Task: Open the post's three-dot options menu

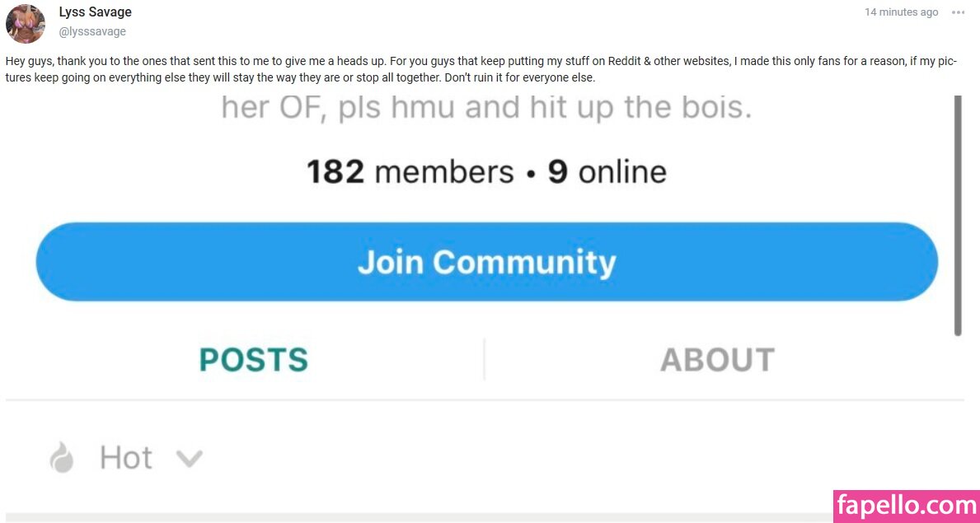Action: point(958,12)
